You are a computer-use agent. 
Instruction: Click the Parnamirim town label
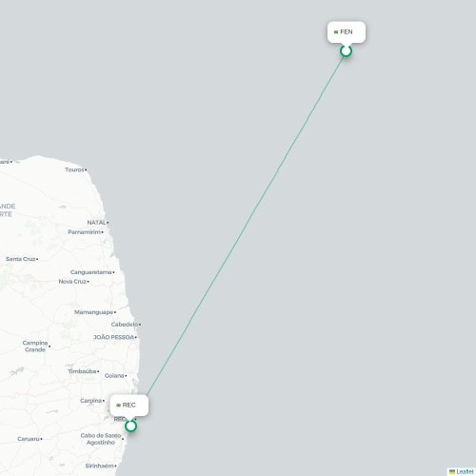tap(85, 232)
